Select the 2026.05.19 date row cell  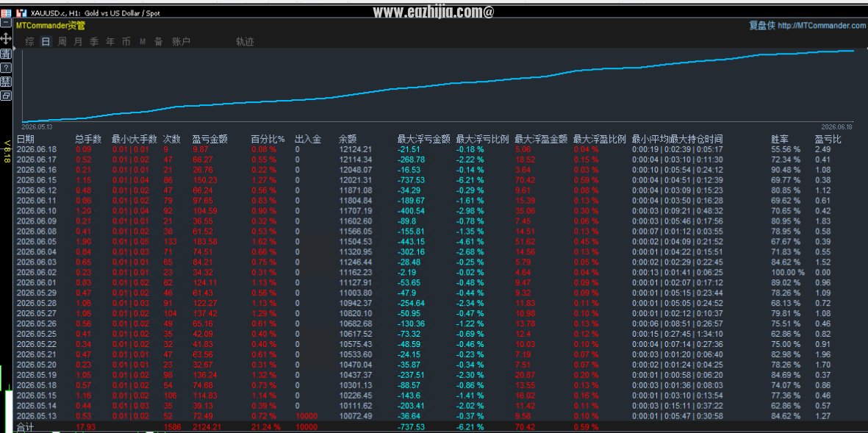point(37,375)
